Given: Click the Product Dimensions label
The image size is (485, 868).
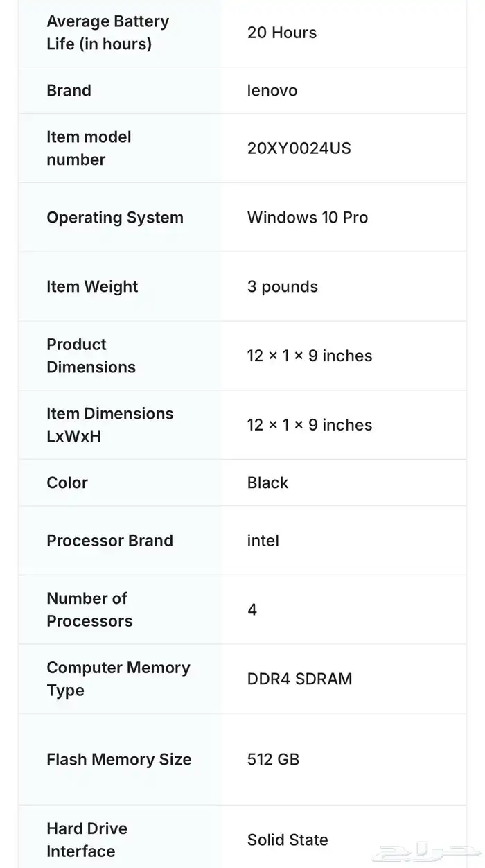Looking at the screenshot, I should [x=91, y=356].
